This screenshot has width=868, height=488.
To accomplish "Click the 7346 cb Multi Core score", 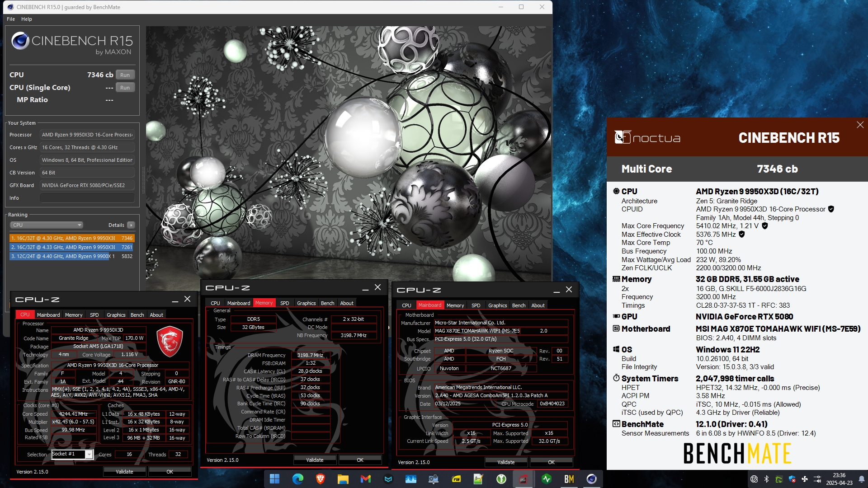I will point(777,169).
